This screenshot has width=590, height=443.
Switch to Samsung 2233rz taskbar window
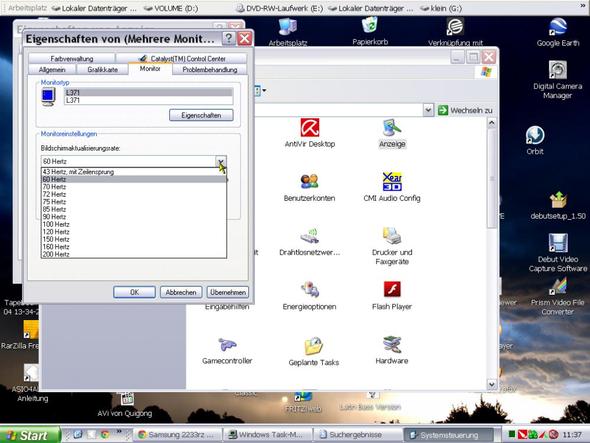tap(178, 435)
